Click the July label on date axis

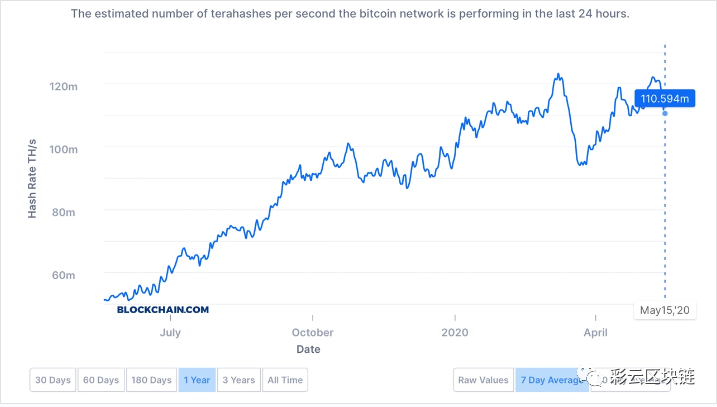170,332
